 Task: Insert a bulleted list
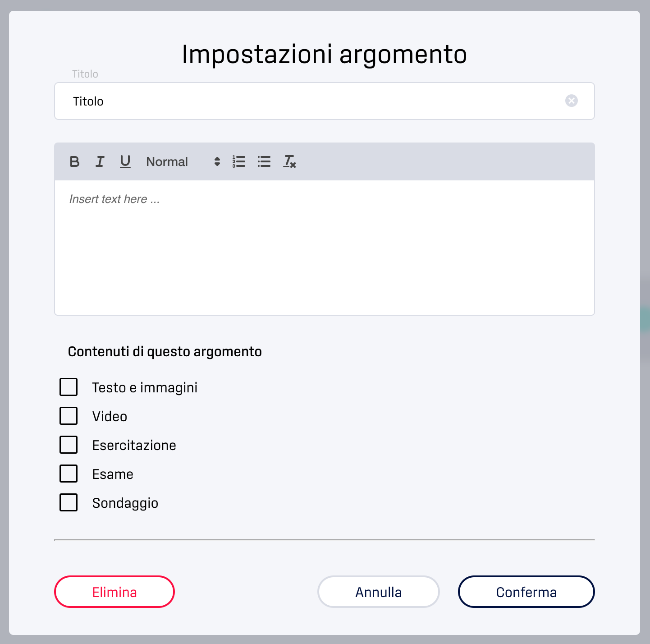[x=264, y=161]
